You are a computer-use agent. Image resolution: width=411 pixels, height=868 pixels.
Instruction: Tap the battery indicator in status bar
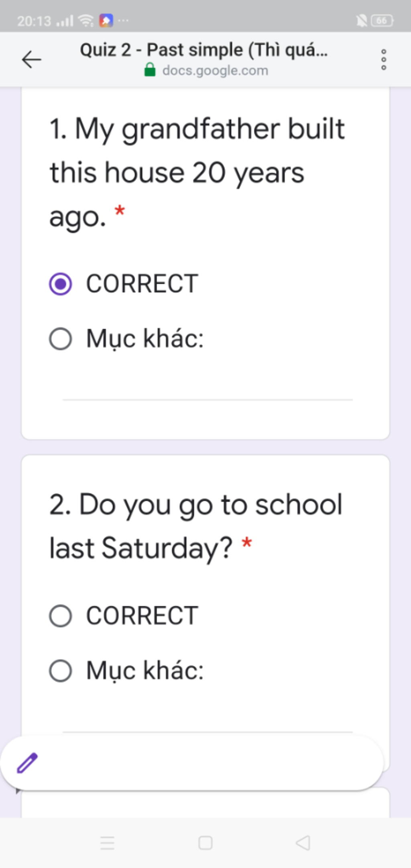coord(382,20)
